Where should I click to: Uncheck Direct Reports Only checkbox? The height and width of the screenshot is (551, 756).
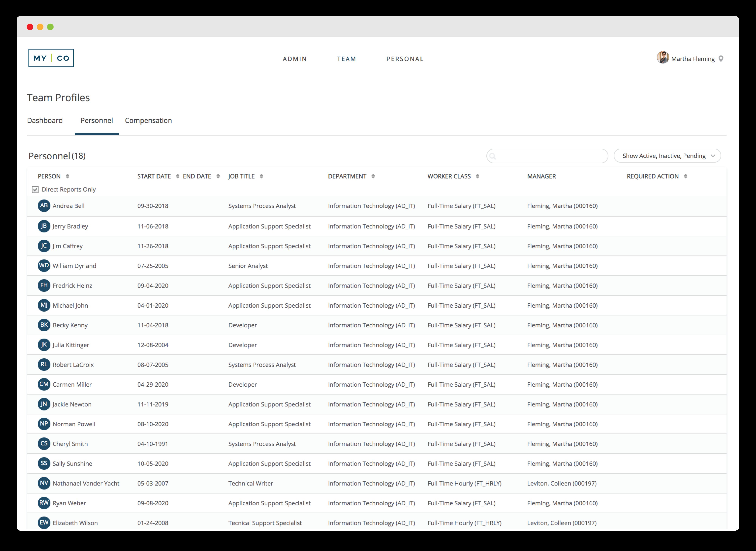pyautogui.click(x=35, y=189)
